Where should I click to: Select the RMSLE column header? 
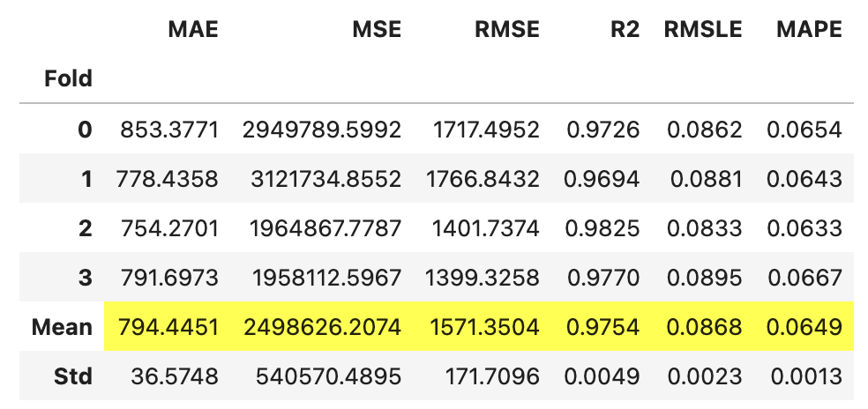703,29
